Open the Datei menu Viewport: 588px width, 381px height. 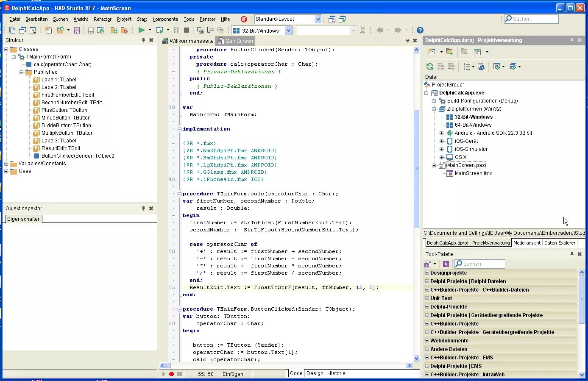[x=15, y=19]
